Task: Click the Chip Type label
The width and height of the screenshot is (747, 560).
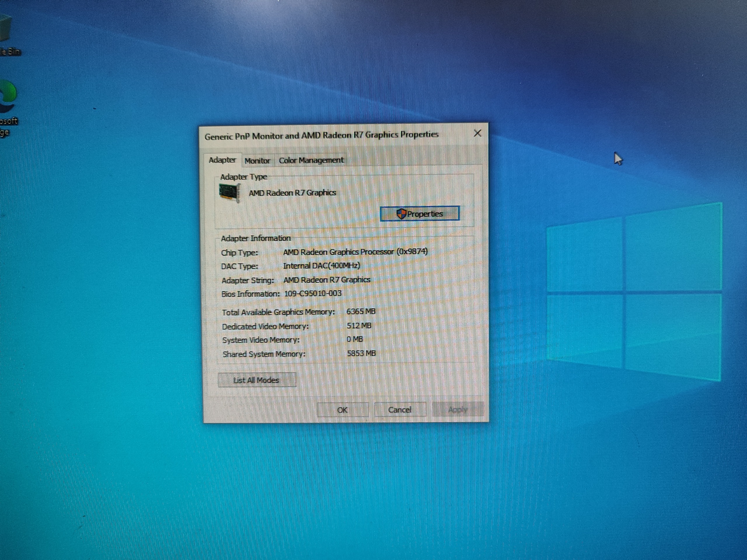Action: (240, 253)
